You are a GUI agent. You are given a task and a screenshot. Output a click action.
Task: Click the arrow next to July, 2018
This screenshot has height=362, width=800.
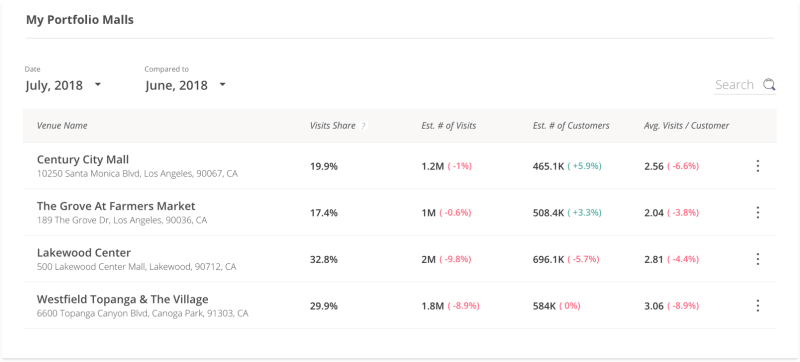(x=98, y=85)
